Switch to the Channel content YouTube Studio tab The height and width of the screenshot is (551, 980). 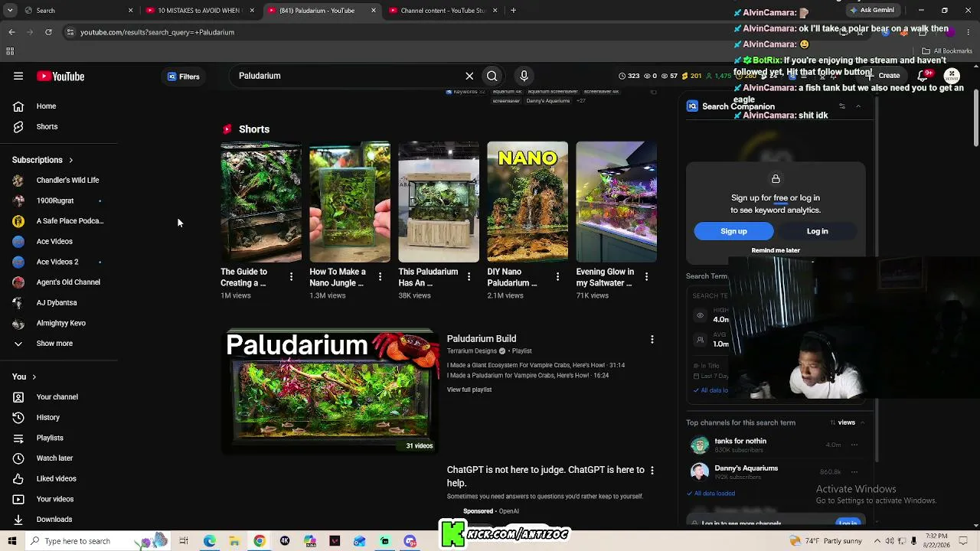443,11
